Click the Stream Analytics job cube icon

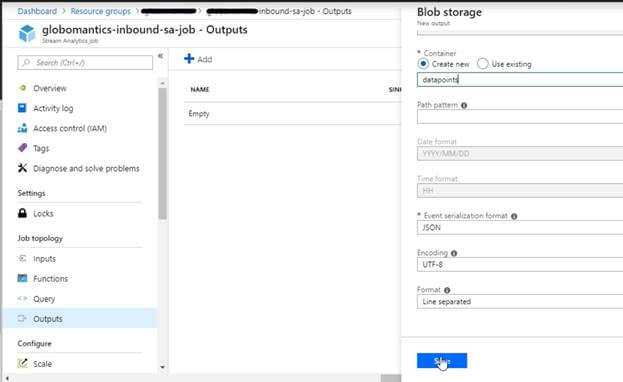(x=27, y=33)
